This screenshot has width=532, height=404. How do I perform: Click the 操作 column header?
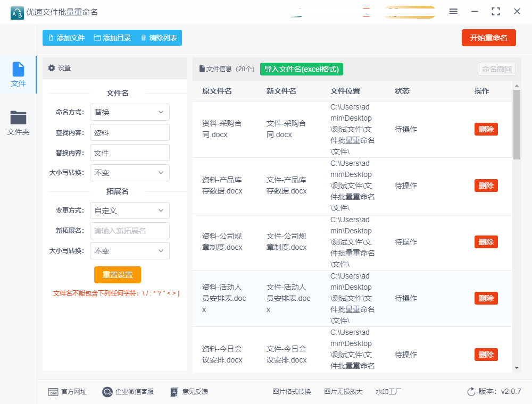tap(482, 91)
